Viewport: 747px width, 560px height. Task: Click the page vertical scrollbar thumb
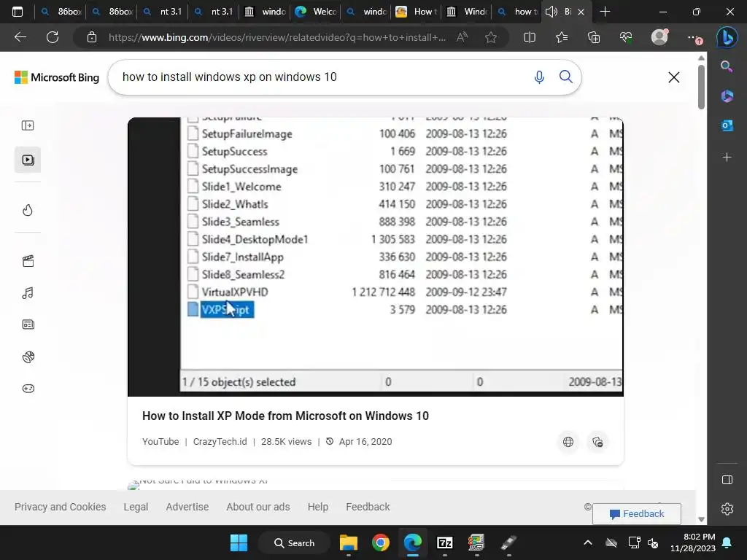[x=701, y=86]
